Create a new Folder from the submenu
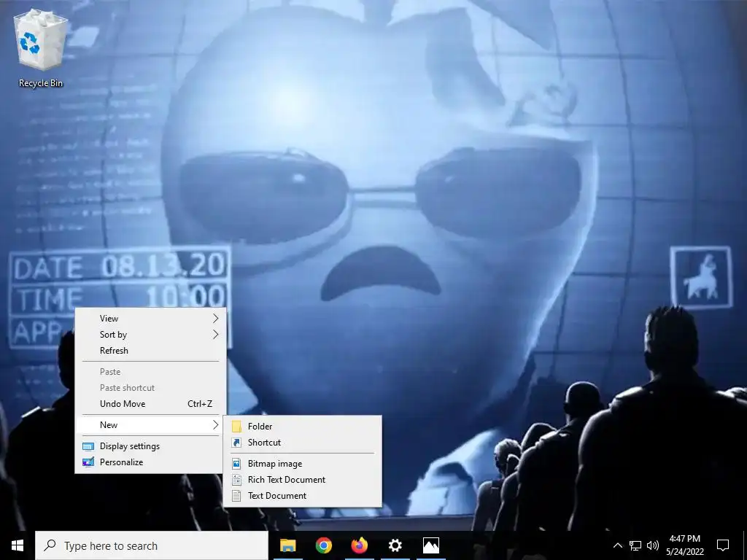The height and width of the screenshot is (560, 747). click(x=303, y=426)
